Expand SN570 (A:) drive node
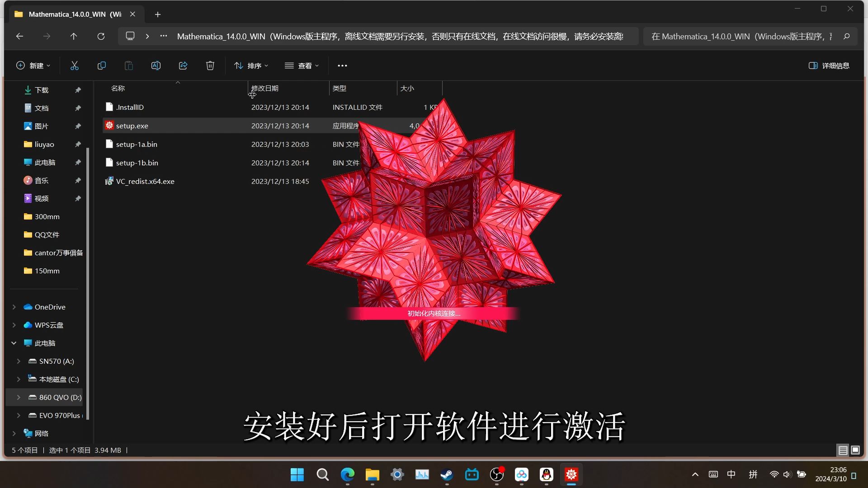 (19, 361)
